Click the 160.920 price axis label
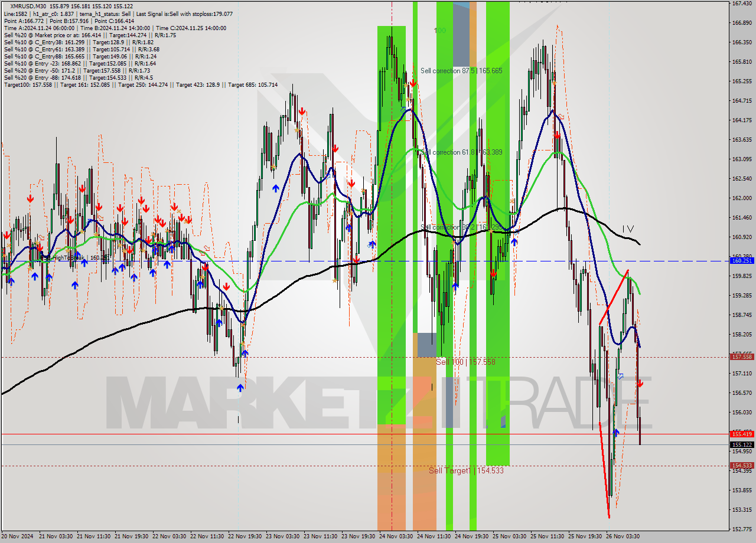This screenshot has height=543, width=756. point(742,237)
